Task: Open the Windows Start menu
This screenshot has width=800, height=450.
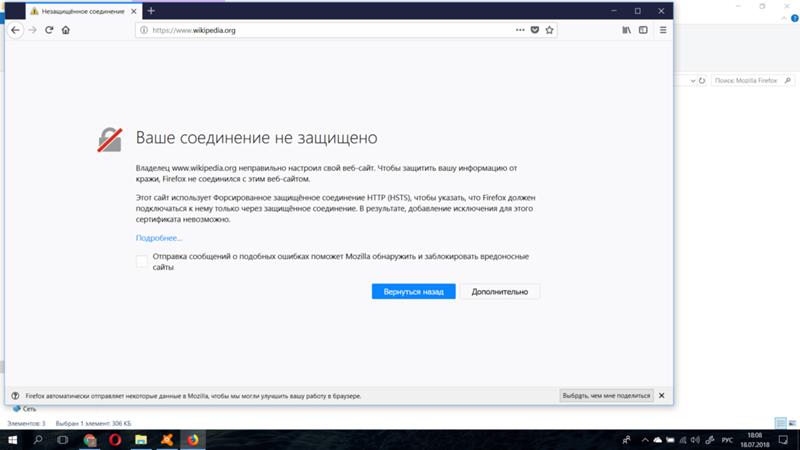Action: (12, 440)
